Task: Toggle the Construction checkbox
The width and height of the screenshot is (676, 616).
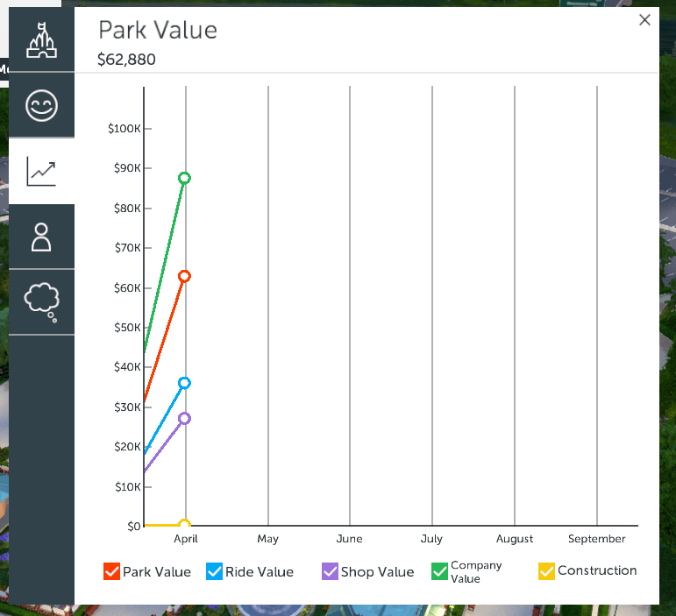Action: pos(547,571)
